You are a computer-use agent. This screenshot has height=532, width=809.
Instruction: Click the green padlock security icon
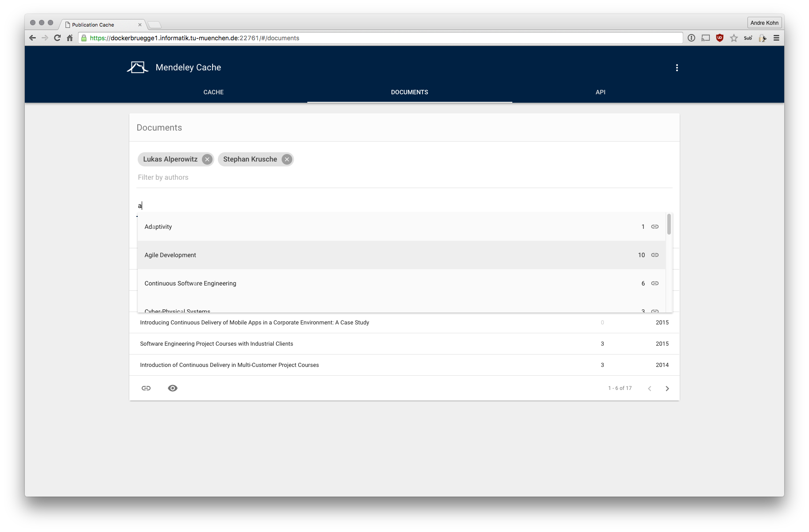pyautogui.click(x=84, y=38)
